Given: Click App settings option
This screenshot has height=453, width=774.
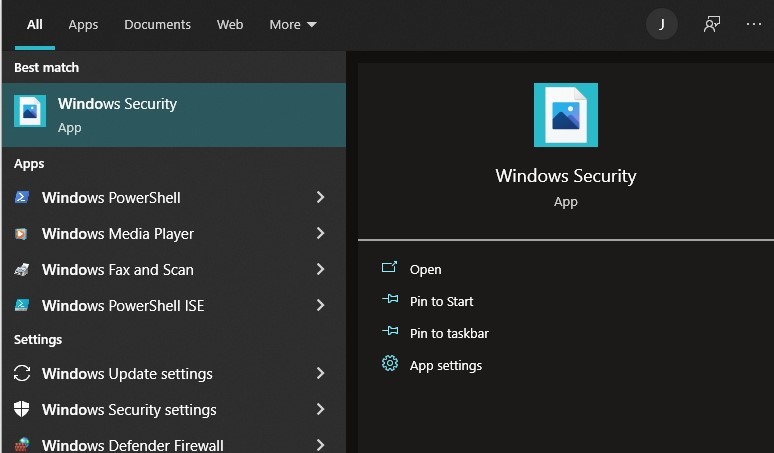Looking at the screenshot, I should tap(446, 366).
